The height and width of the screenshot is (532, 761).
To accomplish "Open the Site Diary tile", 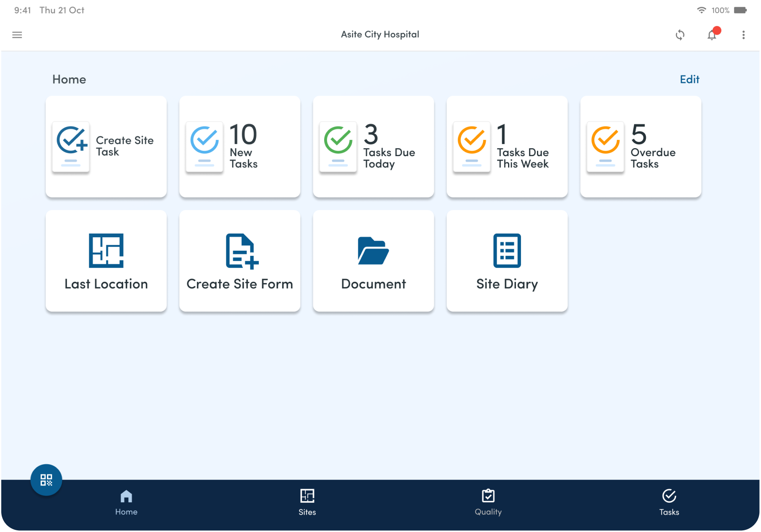I will click(x=507, y=260).
